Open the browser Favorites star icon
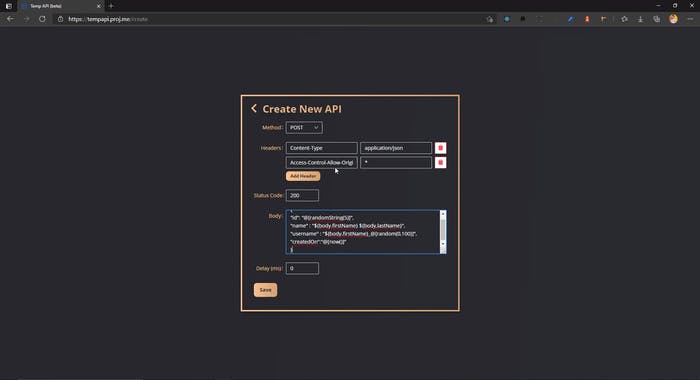The image size is (700, 380). [624, 19]
